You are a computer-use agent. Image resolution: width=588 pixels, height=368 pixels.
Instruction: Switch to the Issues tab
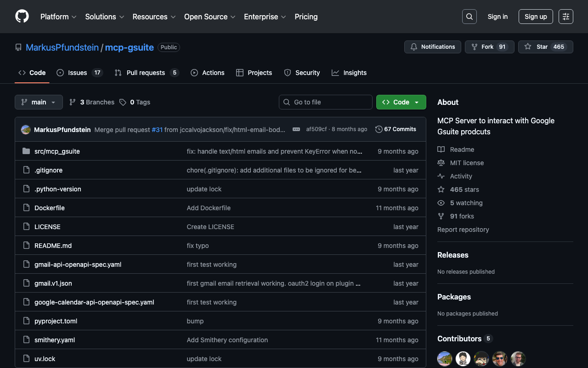[x=79, y=73]
